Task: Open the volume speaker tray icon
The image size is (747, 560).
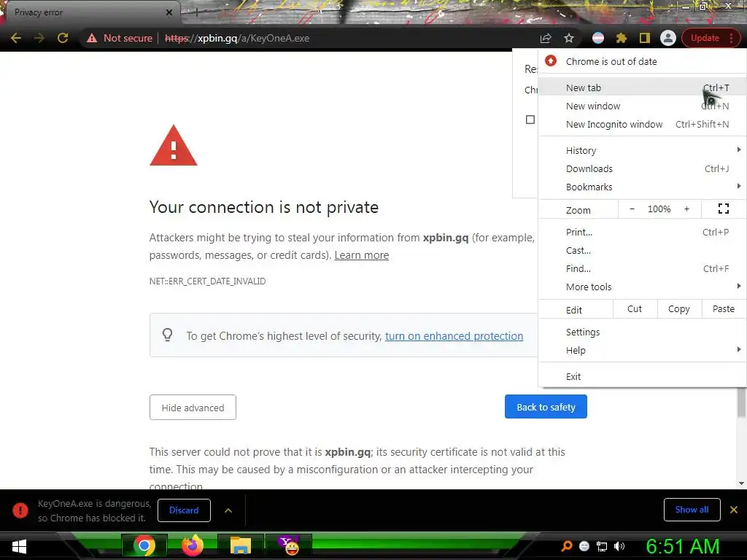Action: tap(619, 546)
